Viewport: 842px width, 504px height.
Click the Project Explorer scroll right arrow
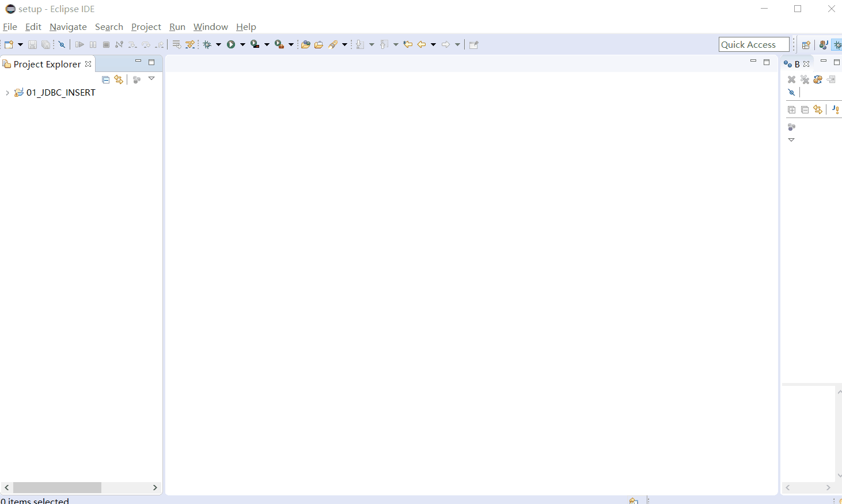tap(155, 487)
